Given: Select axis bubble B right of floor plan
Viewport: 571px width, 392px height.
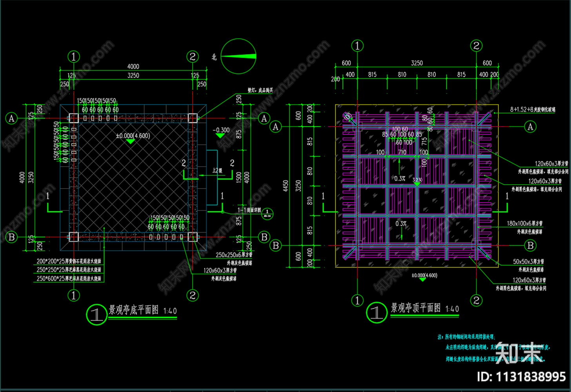Looking at the screenshot, I should click(x=264, y=237).
